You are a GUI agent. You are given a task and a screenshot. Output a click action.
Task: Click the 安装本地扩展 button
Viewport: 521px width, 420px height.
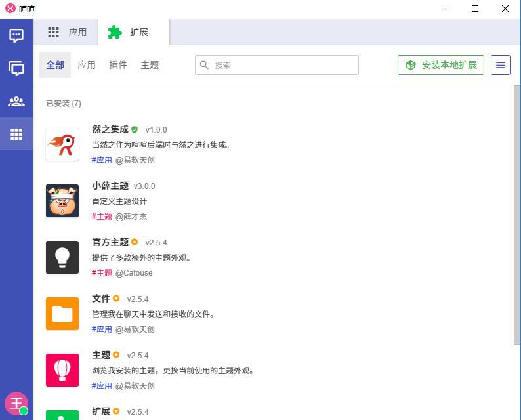click(x=441, y=65)
